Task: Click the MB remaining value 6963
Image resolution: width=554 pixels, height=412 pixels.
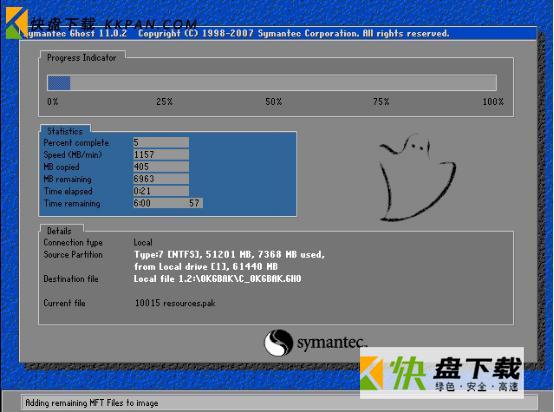Action: [x=161, y=179]
